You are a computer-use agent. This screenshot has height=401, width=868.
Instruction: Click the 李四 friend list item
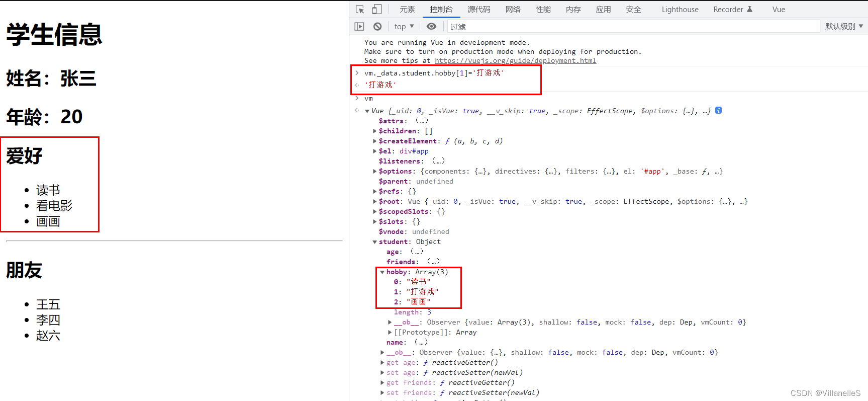[48, 320]
